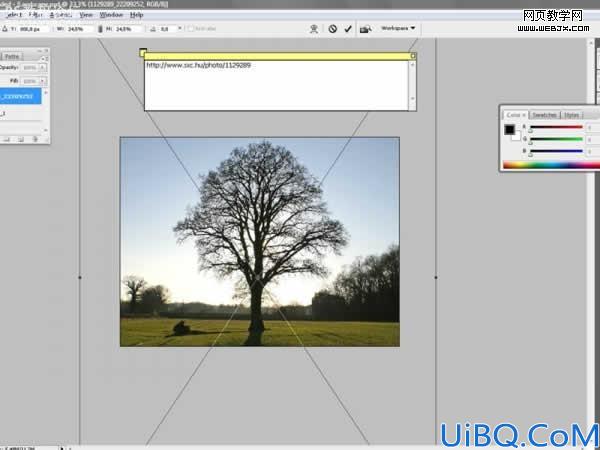Open the Opacity dropdown arrow in Layers panel
Image resolution: width=600 pixels, height=450 pixels.
click(x=42, y=68)
